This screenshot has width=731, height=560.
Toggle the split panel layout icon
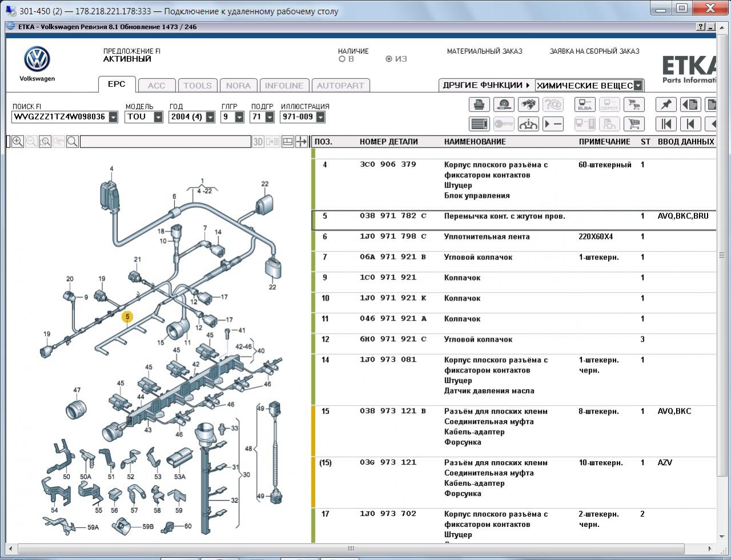(288, 142)
